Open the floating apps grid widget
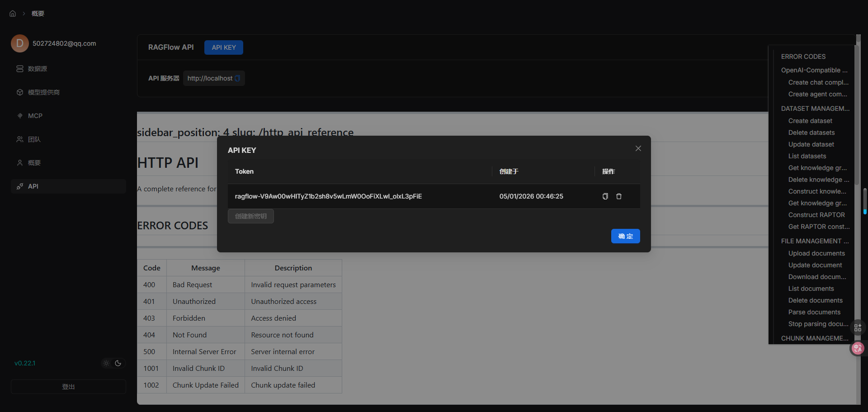This screenshot has width=868, height=412. pos(858,327)
